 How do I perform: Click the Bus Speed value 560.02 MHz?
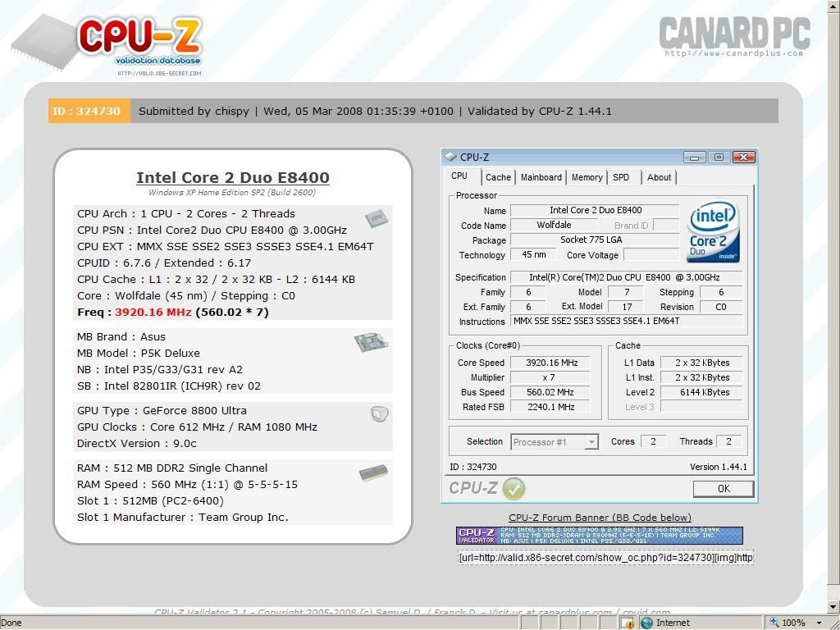point(550,392)
